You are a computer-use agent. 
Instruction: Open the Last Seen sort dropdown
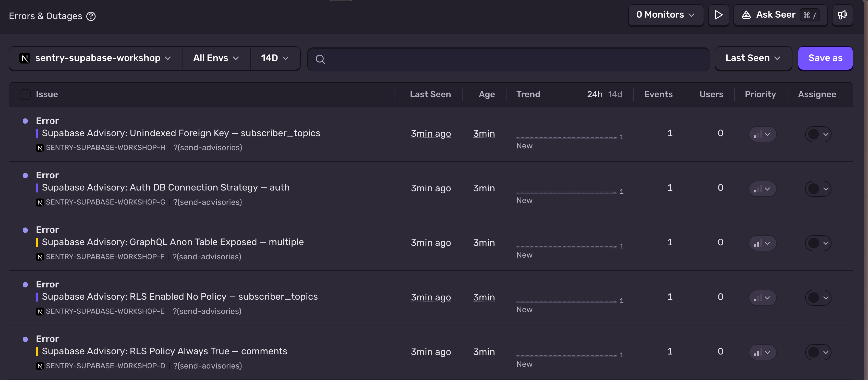[753, 58]
